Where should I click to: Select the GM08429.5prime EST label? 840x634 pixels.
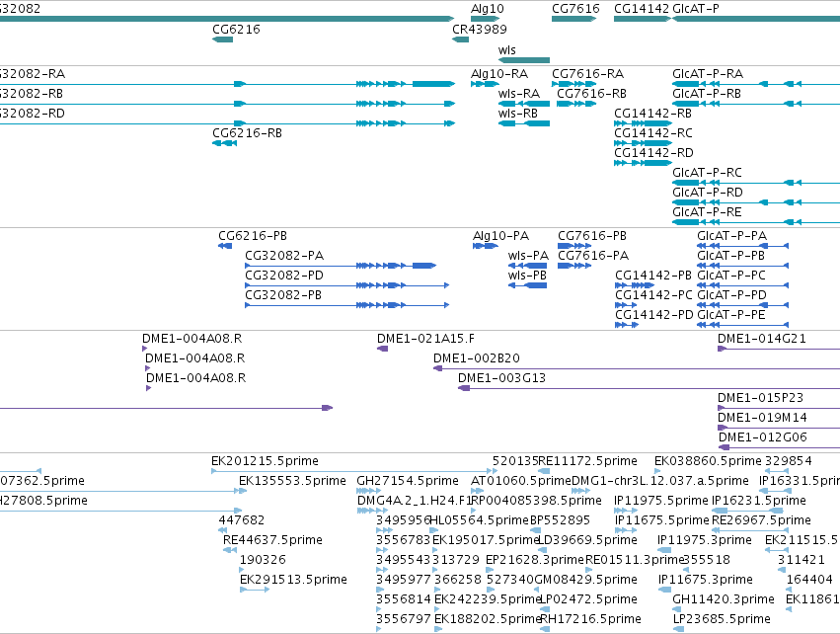586,580
